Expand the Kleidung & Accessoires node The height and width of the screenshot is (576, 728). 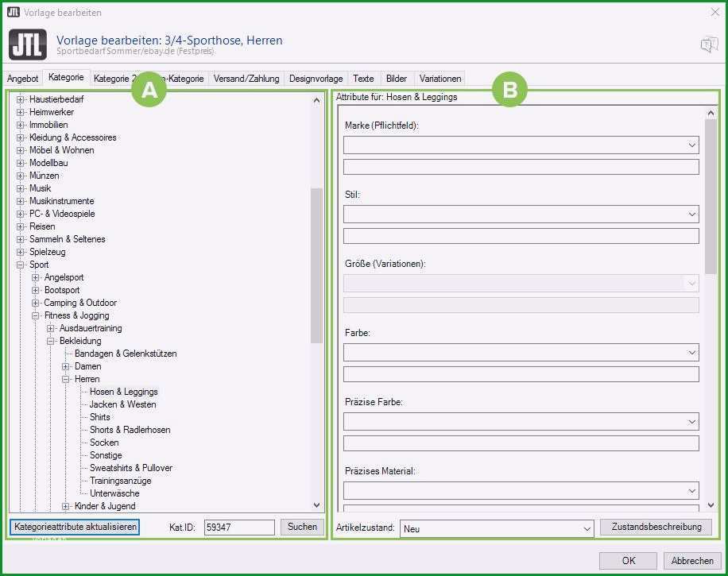tap(20, 138)
